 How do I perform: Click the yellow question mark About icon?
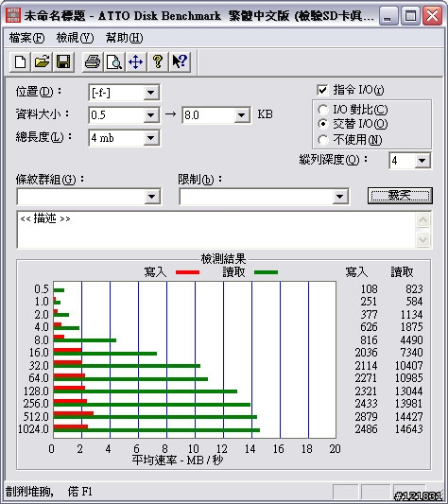tap(158, 61)
